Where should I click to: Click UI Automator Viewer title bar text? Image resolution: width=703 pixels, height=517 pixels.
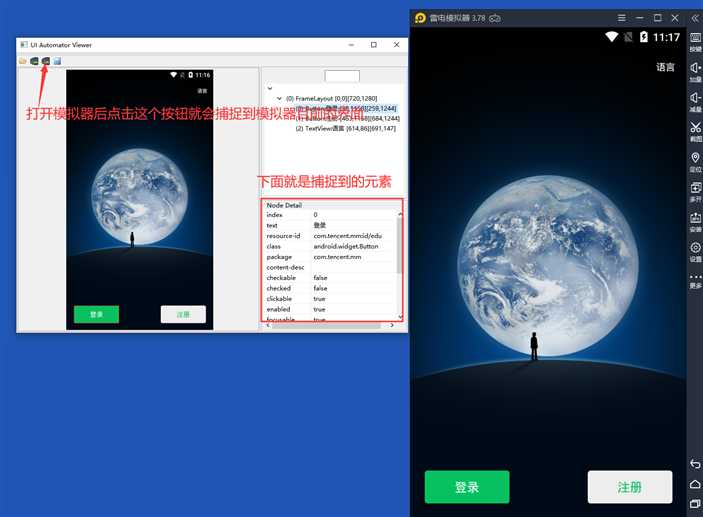tap(61, 45)
